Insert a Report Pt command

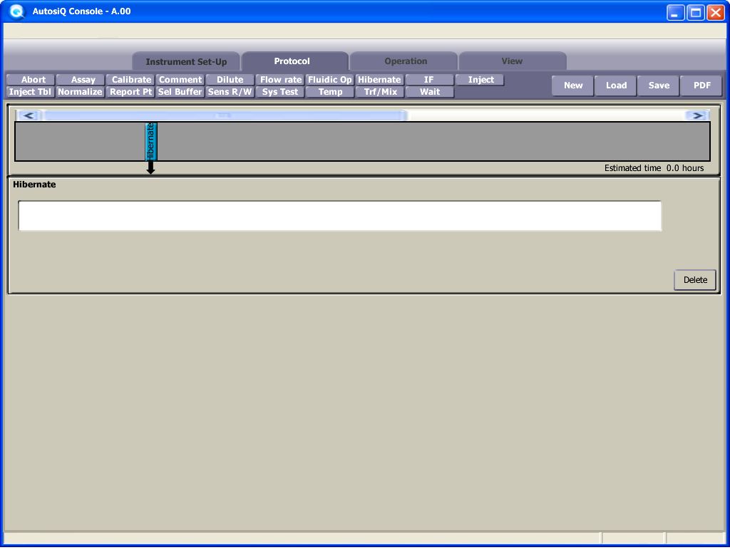(x=130, y=92)
